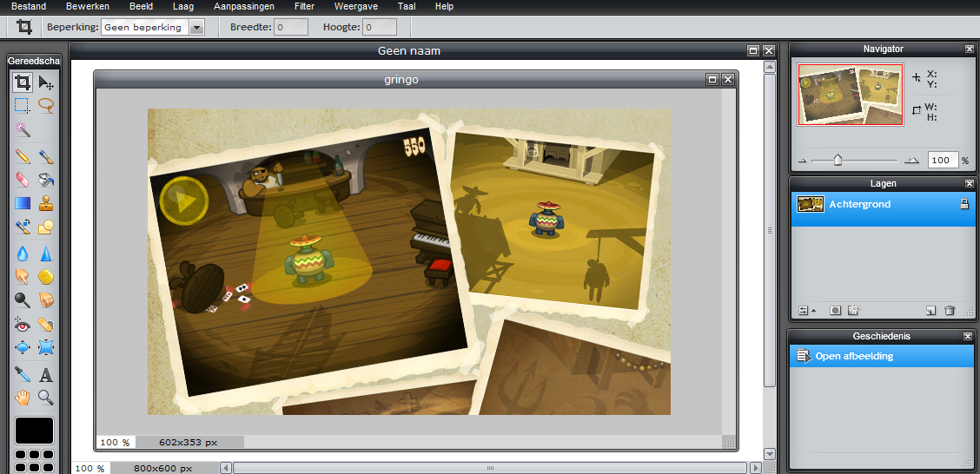Activate the Paint Bucket tool
Image resolution: width=980 pixels, height=474 pixels.
[46, 180]
